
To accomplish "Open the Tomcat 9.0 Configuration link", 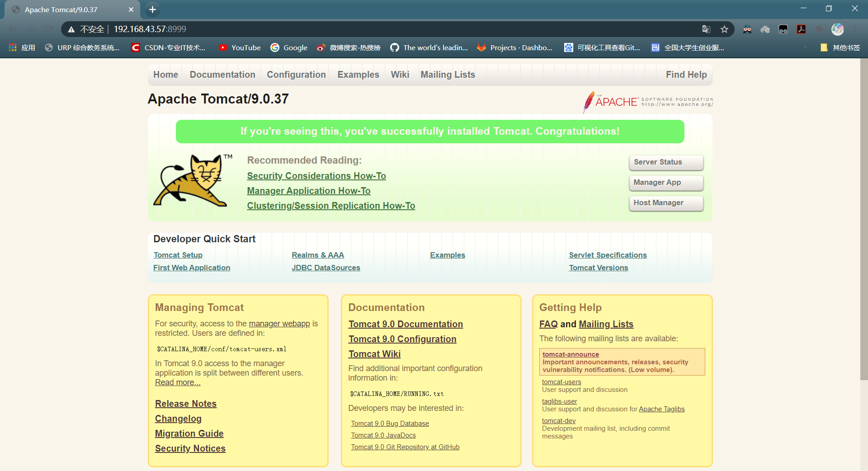I will click(x=402, y=339).
